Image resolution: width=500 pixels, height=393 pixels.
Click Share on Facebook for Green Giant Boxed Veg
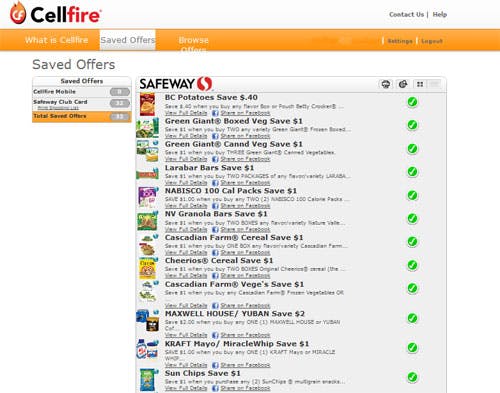click(x=245, y=136)
